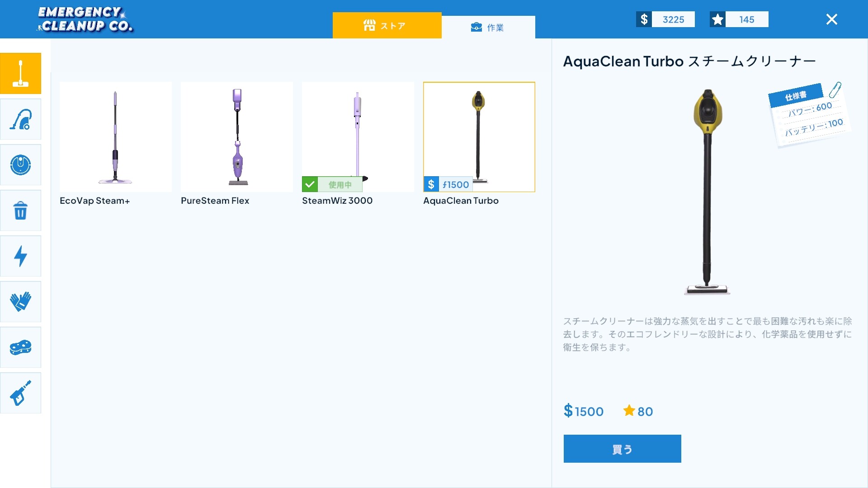The width and height of the screenshot is (868, 488).
Task: Click the $1500 price tag on AquaClean Turbo
Action: (x=448, y=184)
